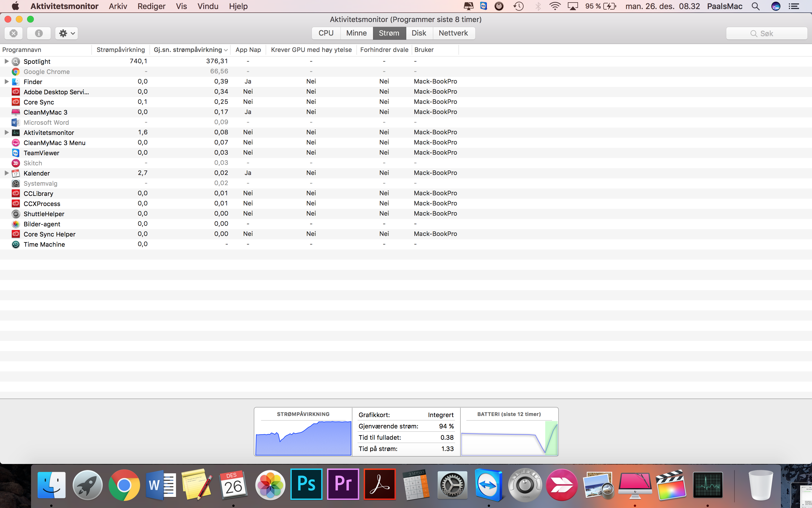This screenshot has height=508, width=812.
Task: Select the Core Sync Helper row
Action: (406, 234)
